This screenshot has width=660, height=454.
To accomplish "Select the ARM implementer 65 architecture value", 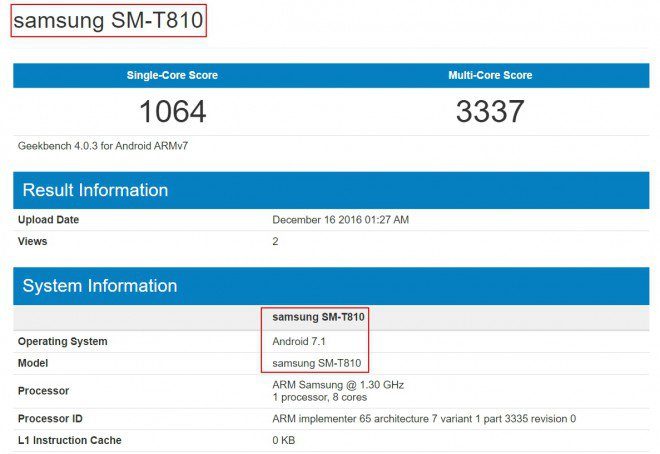I will tap(424, 418).
